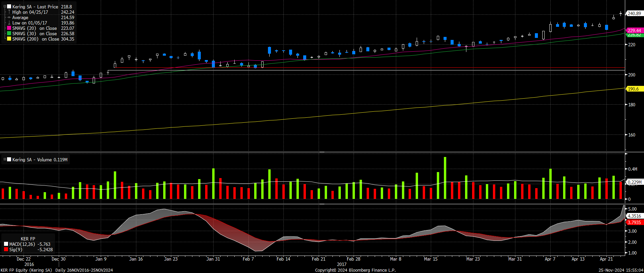Screen dimensions: 644x273
Task: Click the 'KER FP' header in MACD legend
Action: pyautogui.click(x=28, y=239)
